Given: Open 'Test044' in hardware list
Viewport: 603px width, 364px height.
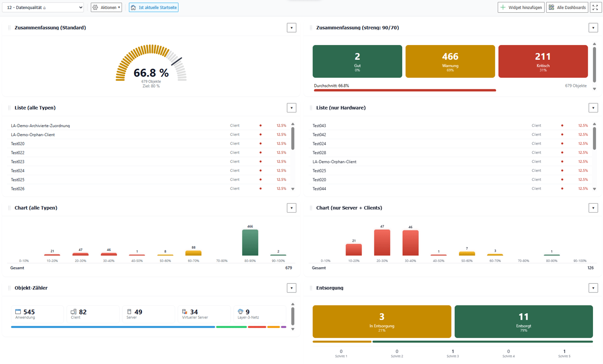Looking at the screenshot, I should (319, 189).
